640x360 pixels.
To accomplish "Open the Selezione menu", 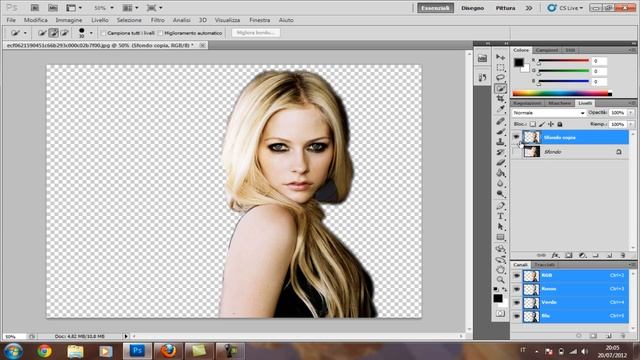I will click(x=129, y=20).
